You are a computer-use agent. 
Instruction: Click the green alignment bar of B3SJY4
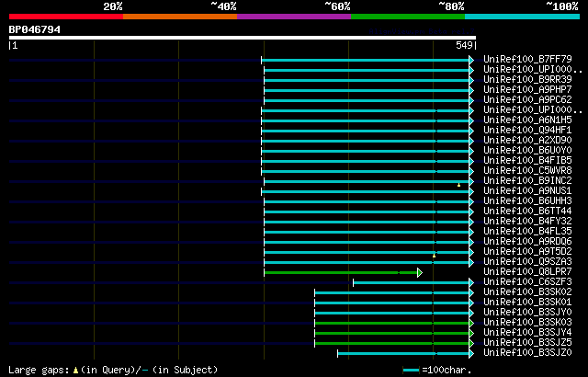click(392, 333)
